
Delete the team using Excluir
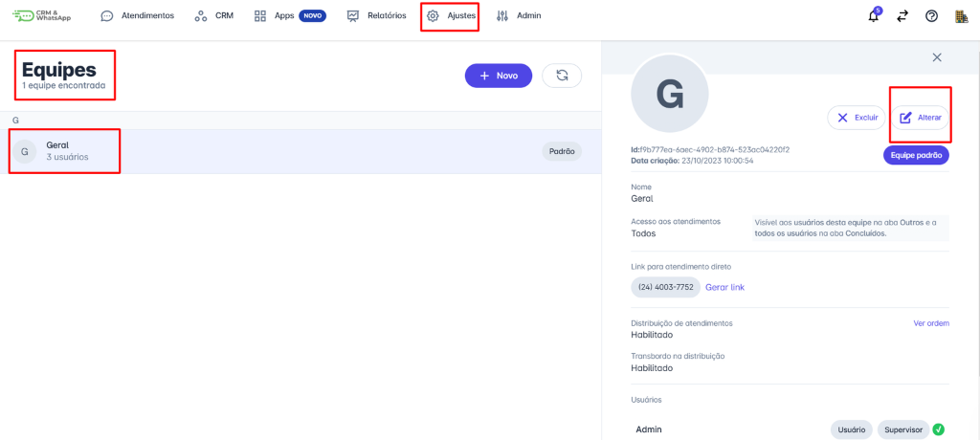point(856,118)
